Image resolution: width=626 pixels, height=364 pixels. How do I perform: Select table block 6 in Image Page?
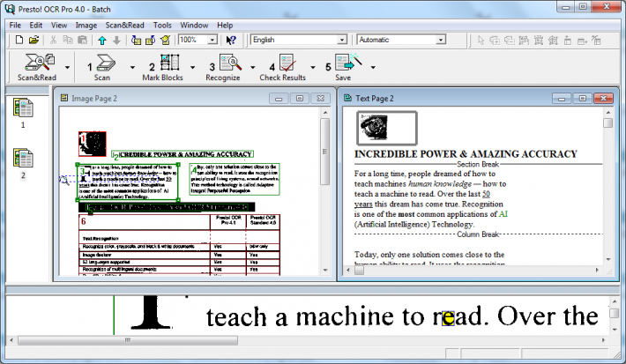179,245
